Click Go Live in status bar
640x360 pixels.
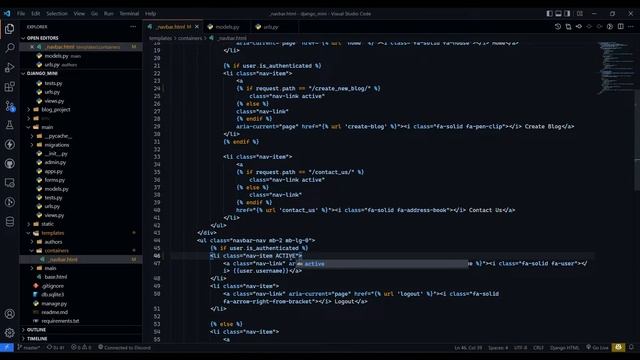[597, 348]
